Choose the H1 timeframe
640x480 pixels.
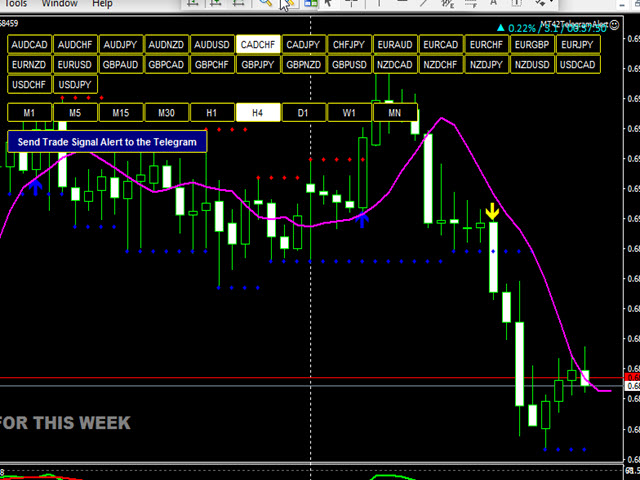pos(212,113)
